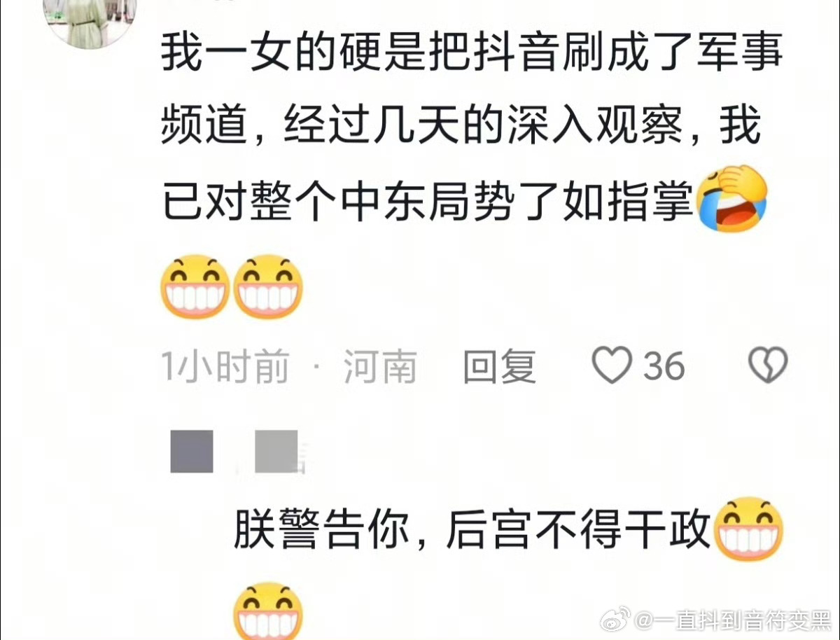Image resolution: width=840 pixels, height=640 pixels.
Task: Select the comment line 已对整个中东局势了如指掌
Action: 428,200
